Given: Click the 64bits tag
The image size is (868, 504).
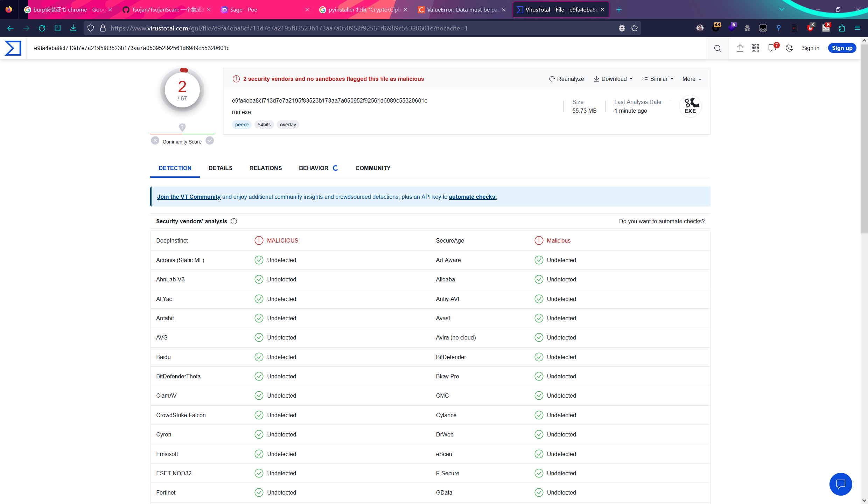Looking at the screenshot, I should (x=264, y=125).
